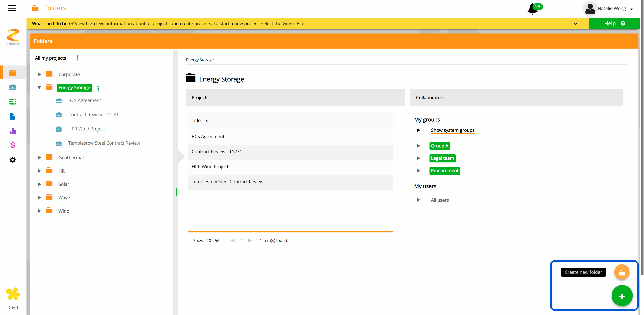The height and width of the screenshot is (315, 644).
Task: Sort the table by the Title column
Action: click(200, 121)
